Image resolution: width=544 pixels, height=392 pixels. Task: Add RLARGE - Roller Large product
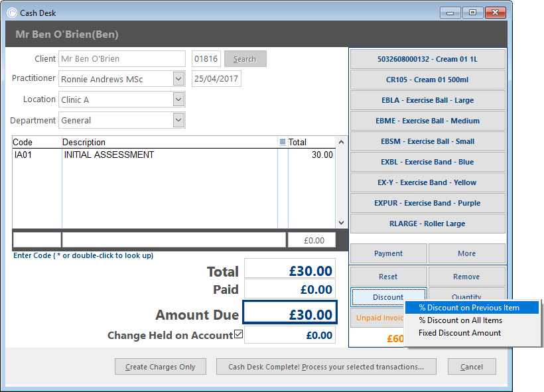pos(427,224)
